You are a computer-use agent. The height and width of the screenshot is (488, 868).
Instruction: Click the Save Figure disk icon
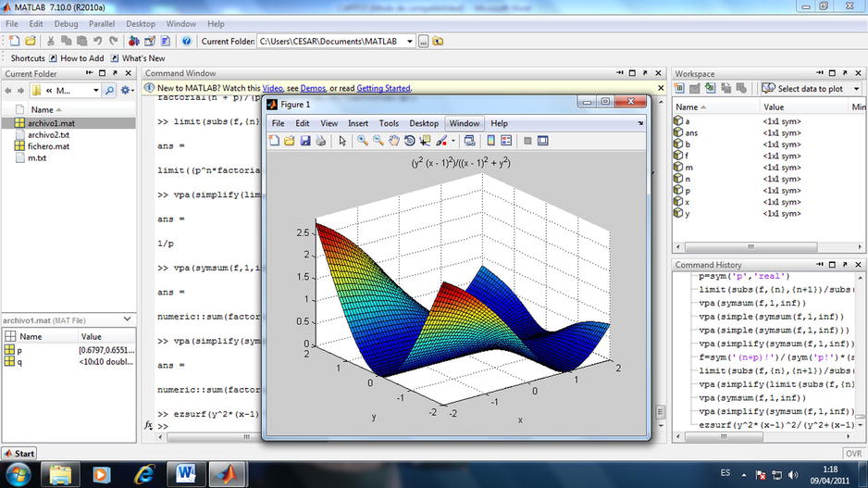pyautogui.click(x=304, y=141)
